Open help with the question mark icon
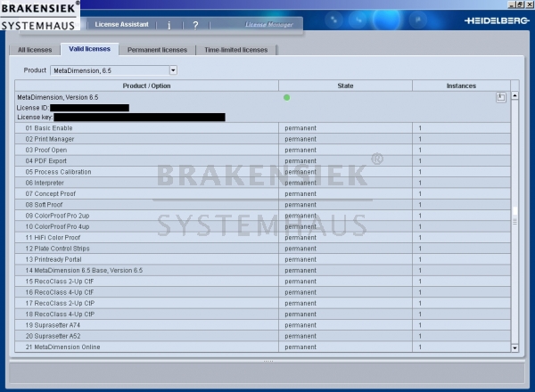 coord(195,25)
